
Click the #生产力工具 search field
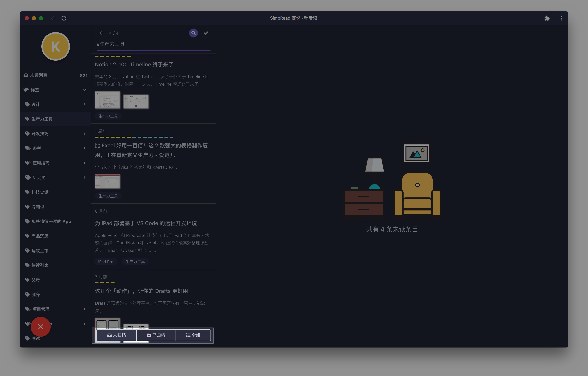click(x=153, y=44)
